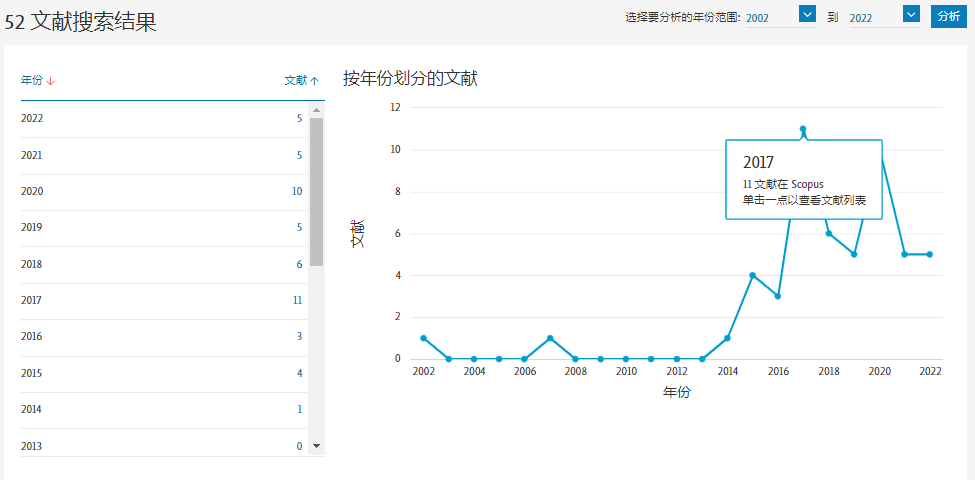975x480 pixels.
Task: Click the 2007 data point on chart
Action: [x=550, y=338]
